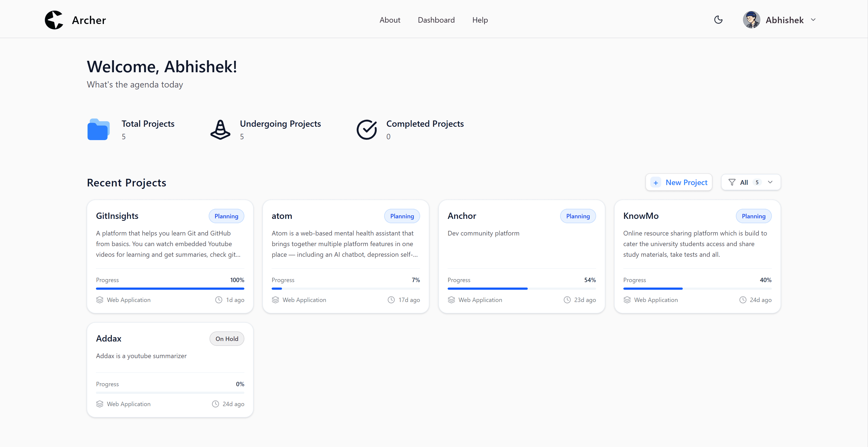The width and height of the screenshot is (868, 447).
Task: Click the 0% progress value on Addax
Action: (x=240, y=384)
